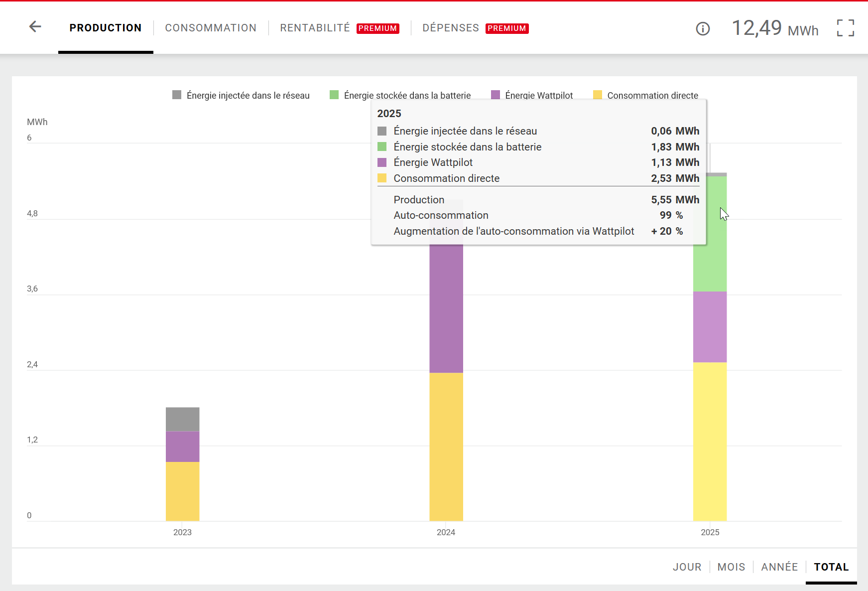The height and width of the screenshot is (591, 868).
Task: Click the grey segment of the 2023 bar
Action: 182,419
